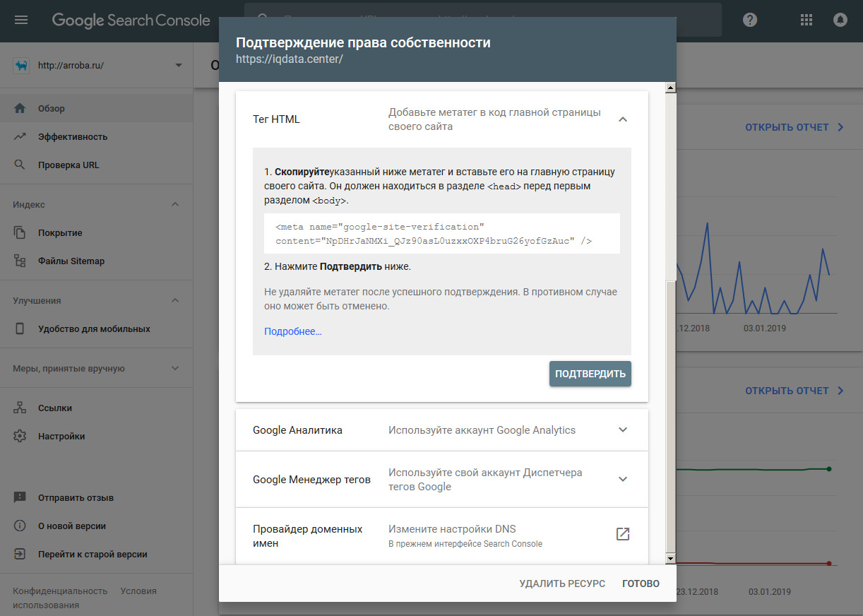This screenshot has width=863, height=616.
Task: Click the google-site-verification meta tag code box
Action: [442, 234]
